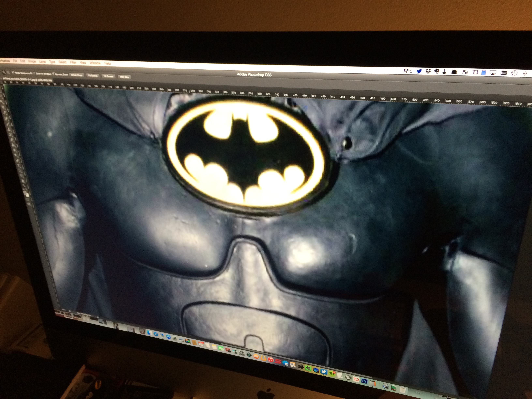Toggle Zoom All Windows checkbox
This screenshot has width=532, height=399.
pos(34,73)
